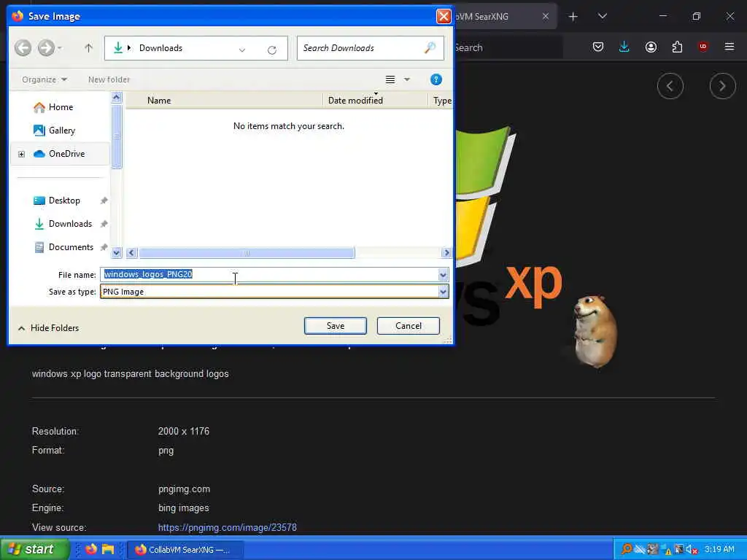
Task: Close the CollabVM SearXNG browser tab
Action: (x=546, y=16)
